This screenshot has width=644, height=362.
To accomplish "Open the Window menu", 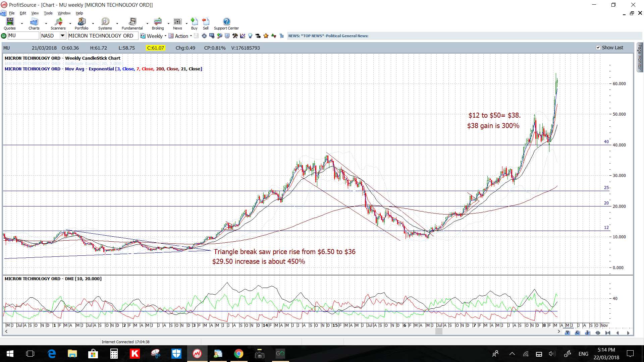I will [64, 13].
